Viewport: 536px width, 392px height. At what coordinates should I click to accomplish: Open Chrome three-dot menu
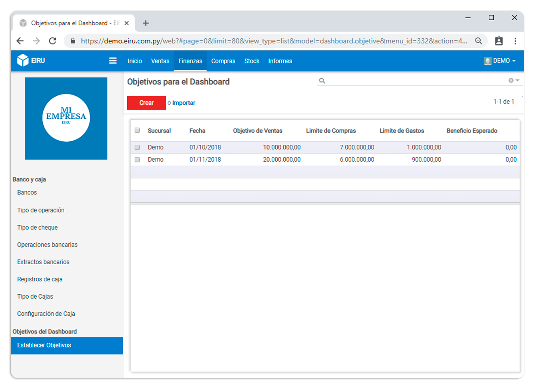[x=515, y=41]
